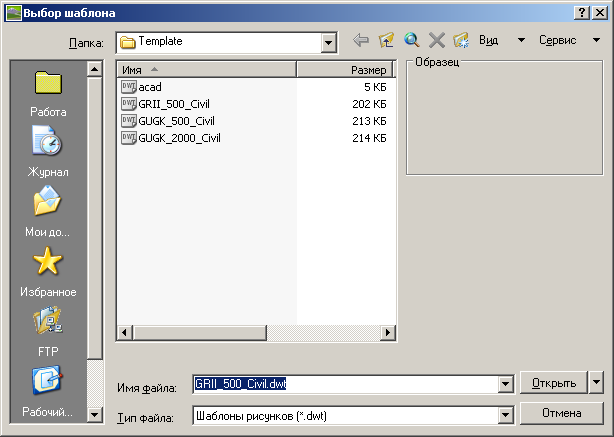Create a new folder
Image resolution: width=614 pixels, height=437 pixels.
[461, 40]
